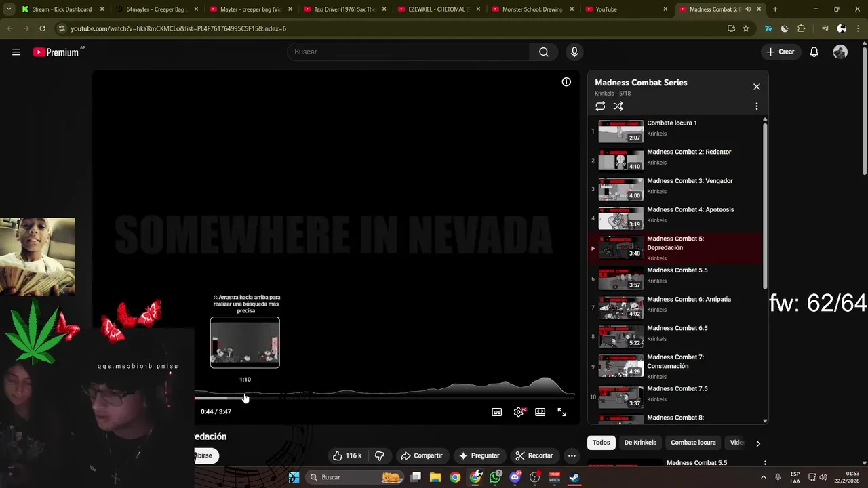Toggle playlist shuffle

click(618, 106)
